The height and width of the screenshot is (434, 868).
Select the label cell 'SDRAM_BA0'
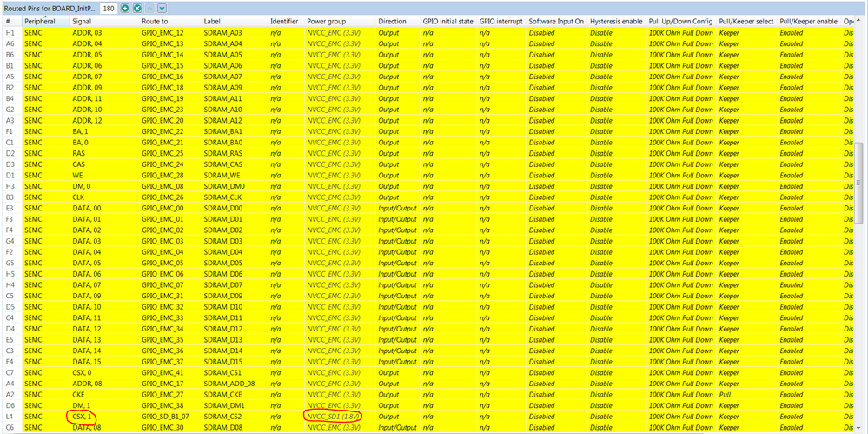(222, 143)
